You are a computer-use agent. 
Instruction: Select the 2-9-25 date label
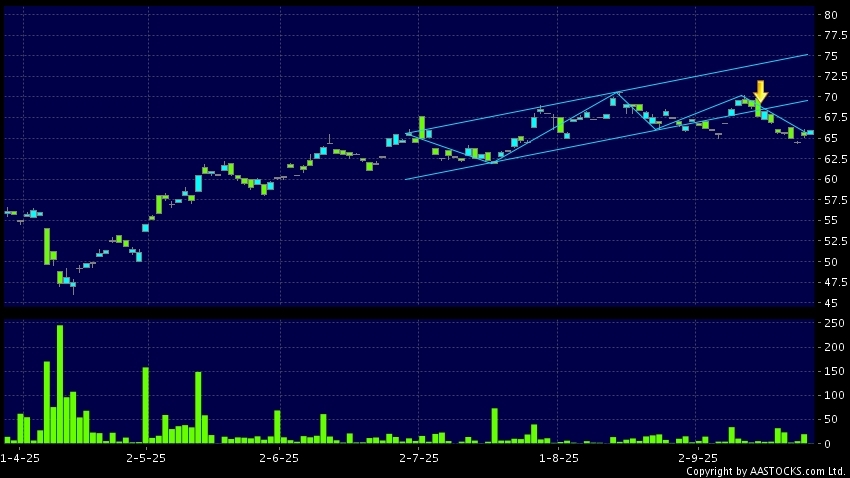point(698,458)
